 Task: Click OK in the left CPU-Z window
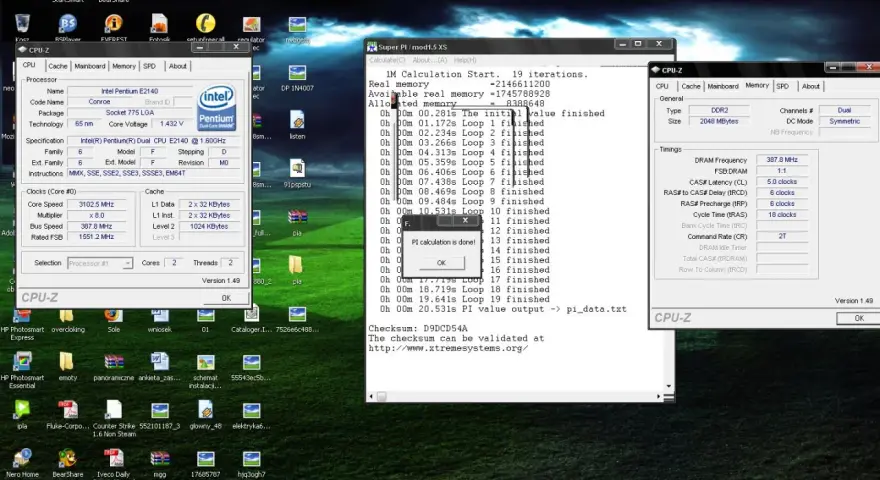tap(226, 298)
